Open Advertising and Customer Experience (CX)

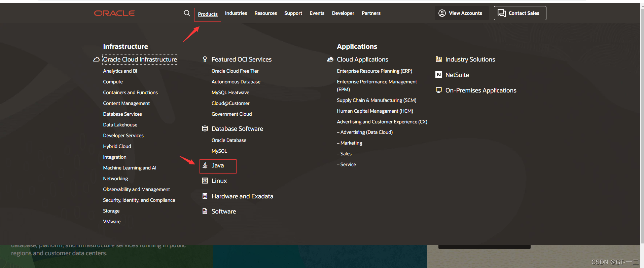[382, 122]
